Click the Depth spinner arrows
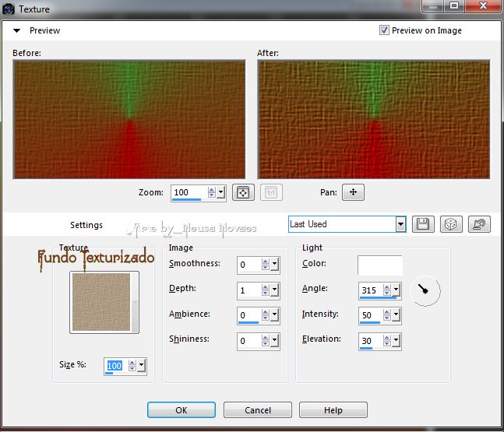Viewport: 504px width, 432px height. (265, 290)
